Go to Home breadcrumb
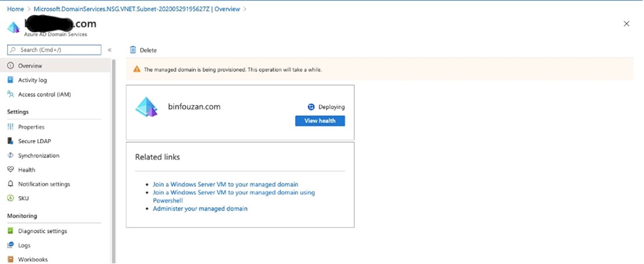The height and width of the screenshot is (264, 644). (x=16, y=9)
